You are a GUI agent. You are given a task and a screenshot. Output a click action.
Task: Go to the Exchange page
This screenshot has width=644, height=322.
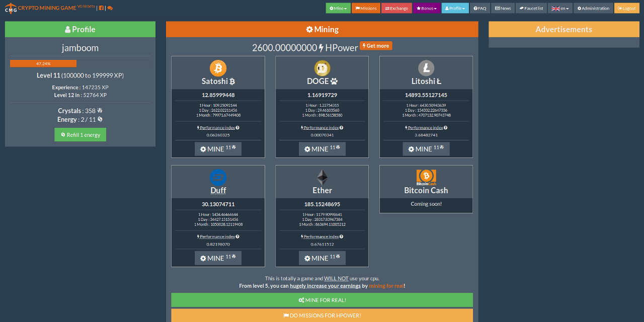[x=397, y=8]
